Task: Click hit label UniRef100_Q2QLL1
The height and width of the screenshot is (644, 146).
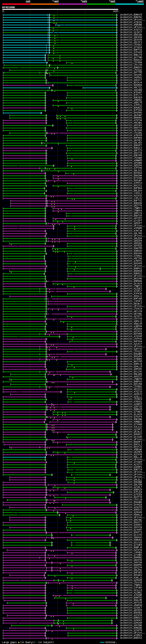Action: (131, 397)
